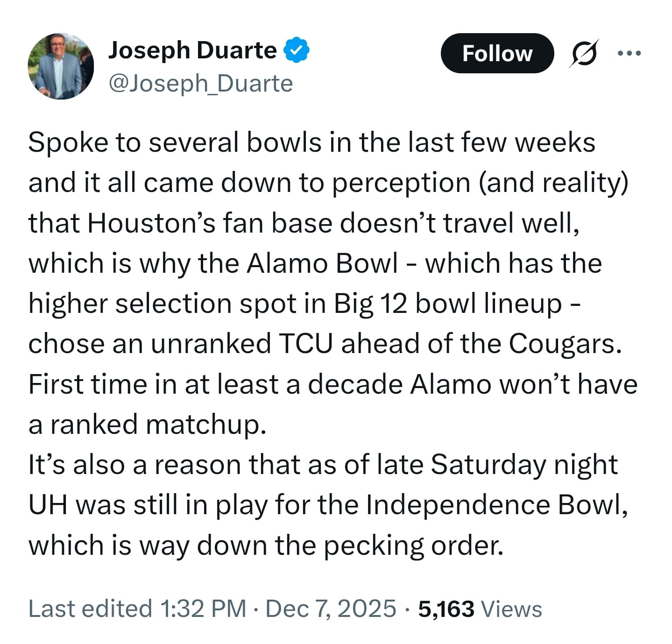The width and height of the screenshot is (672, 644).
Task: Click the Dec 7, 2025 date
Action: click(x=331, y=609)
